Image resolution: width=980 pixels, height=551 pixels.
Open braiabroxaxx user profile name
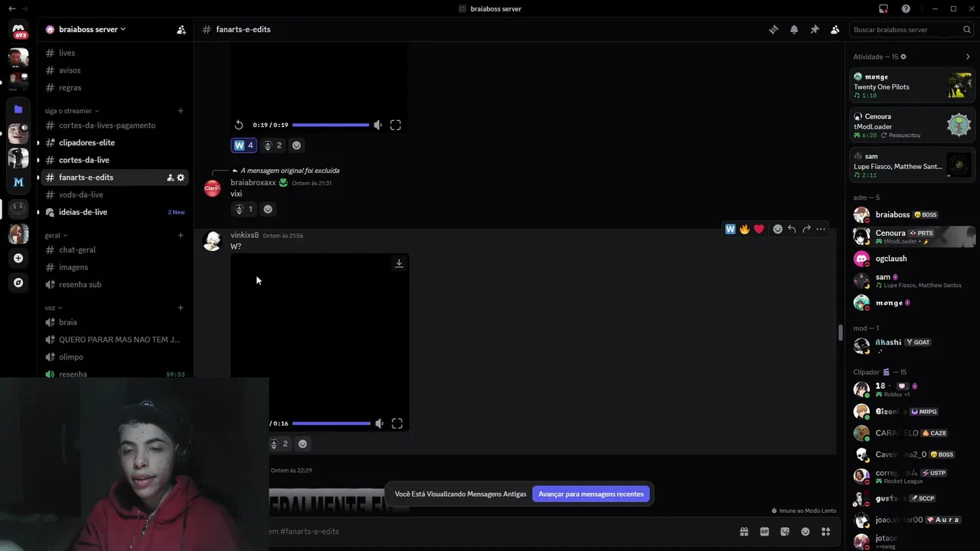coord(253,183)
